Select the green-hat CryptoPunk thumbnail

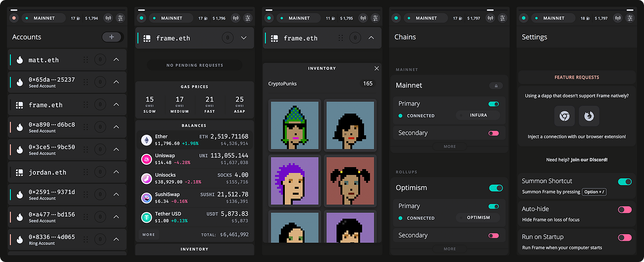295,125
